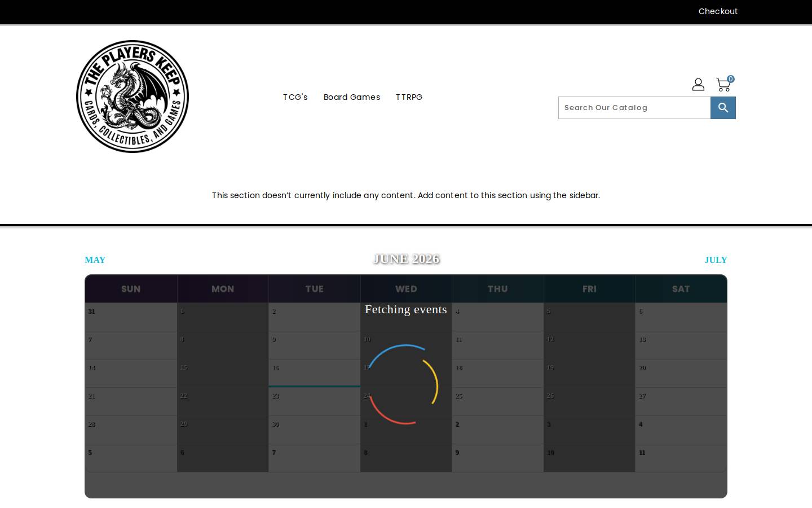Viewport: 812px width, 508px height.
Task: Click the Checkout link
Action: point(718,11)
